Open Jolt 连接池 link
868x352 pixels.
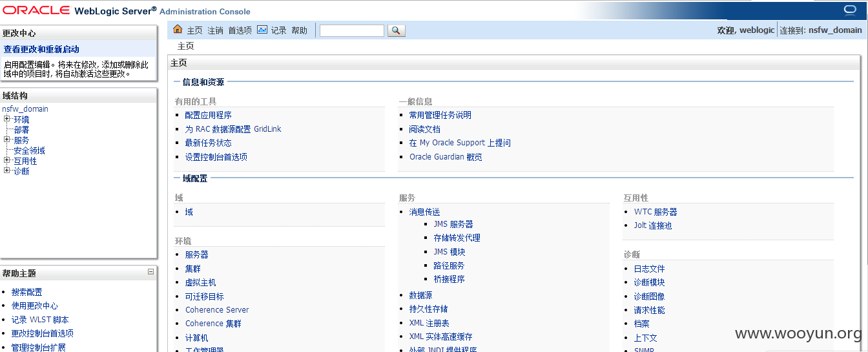[x=653, y=225]
